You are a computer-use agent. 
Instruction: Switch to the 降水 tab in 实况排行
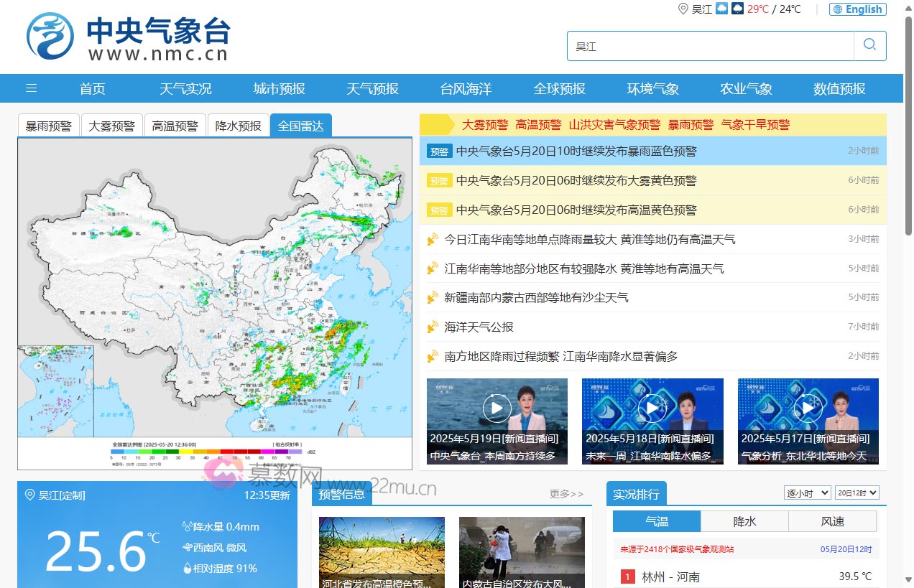click(x=744, y=521)
